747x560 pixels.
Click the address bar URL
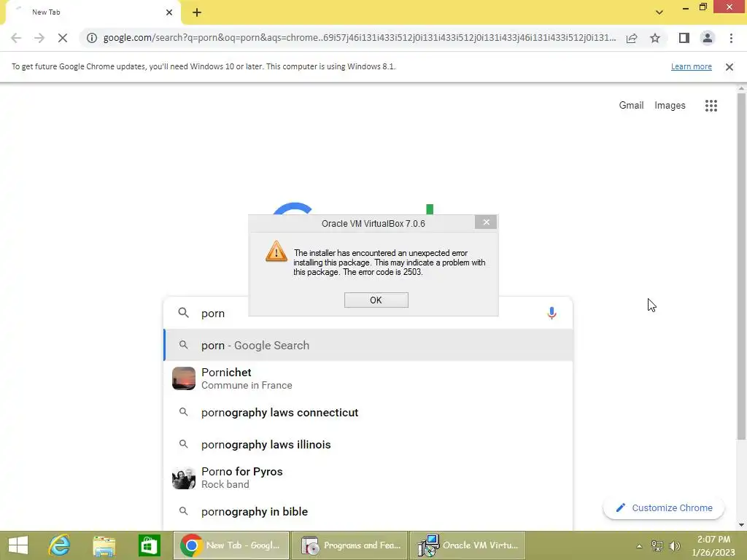pyautogui.click(x=359, y=38)
